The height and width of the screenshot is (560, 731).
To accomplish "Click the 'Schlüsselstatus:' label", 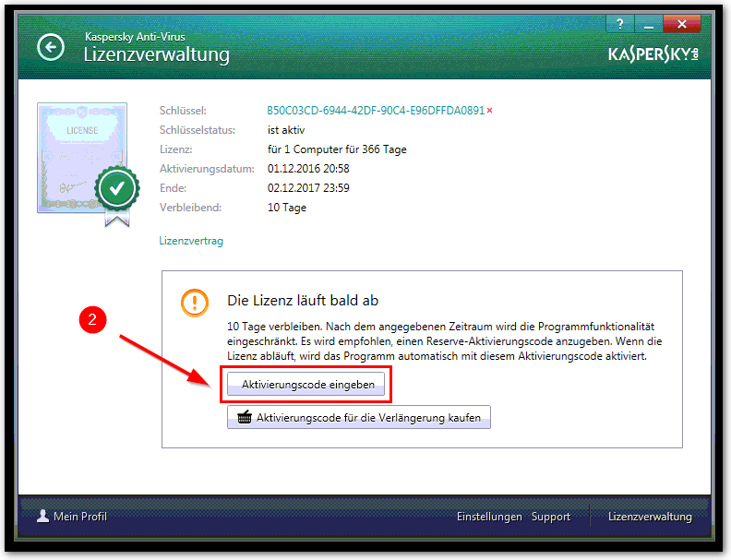I will click(198, 130).
